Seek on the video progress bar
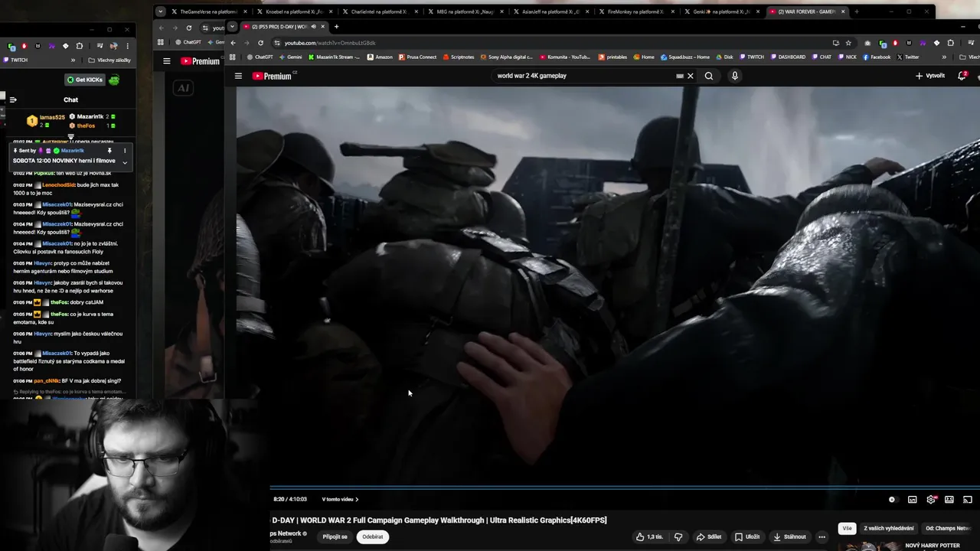 [x=625, y=487]
